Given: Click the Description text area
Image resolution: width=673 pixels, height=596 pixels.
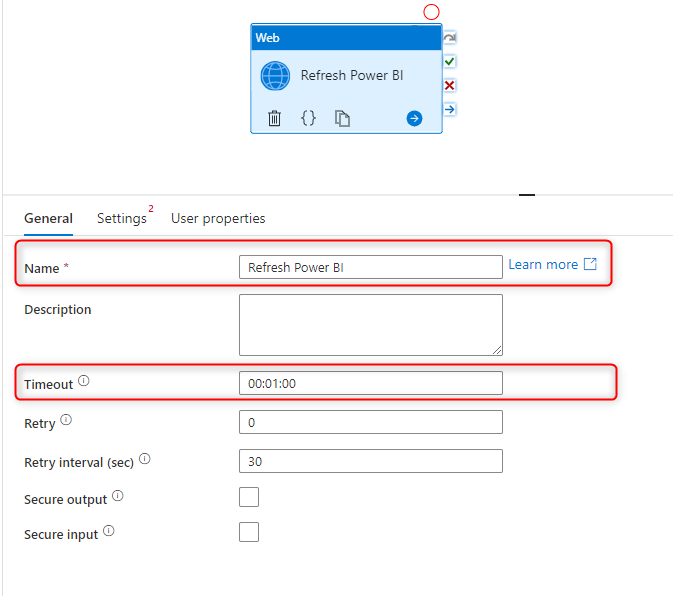Looking at the screenshot, I should point(371,325).
